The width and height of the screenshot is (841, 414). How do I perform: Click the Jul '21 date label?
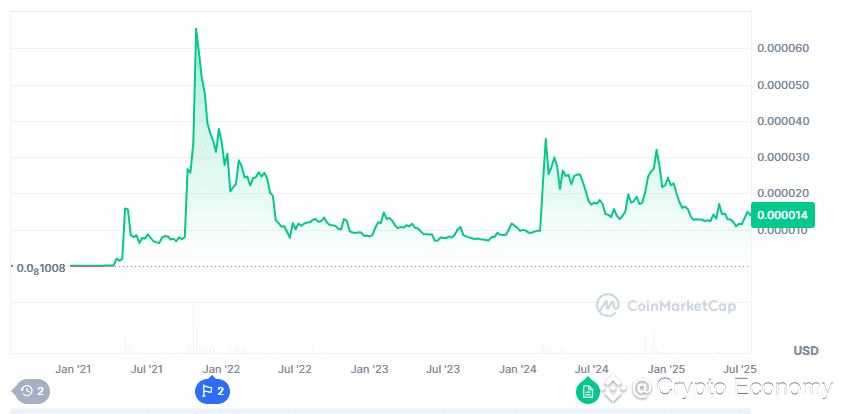click(147, 369)
